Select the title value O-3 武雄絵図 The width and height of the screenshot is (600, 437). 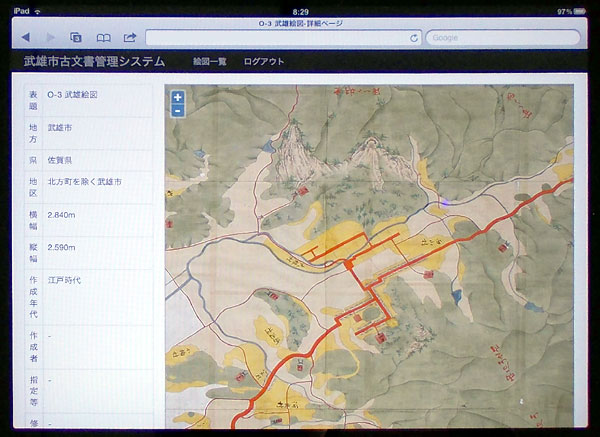[72, 95]
